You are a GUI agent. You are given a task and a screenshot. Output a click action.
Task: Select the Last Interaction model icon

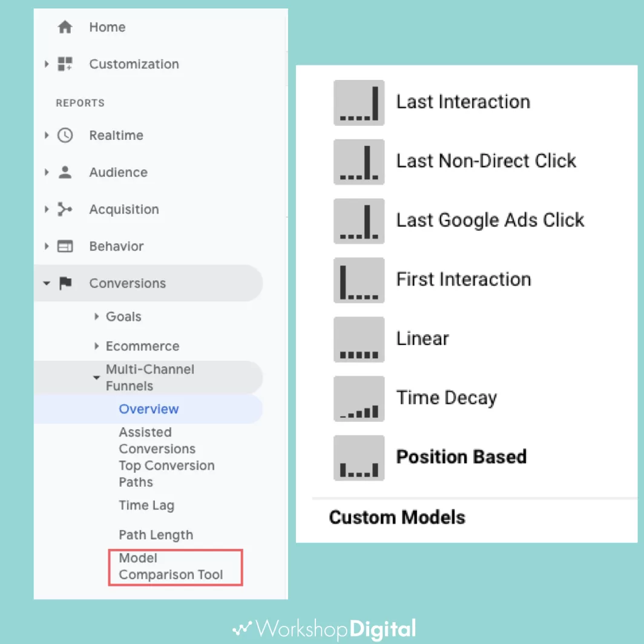[x=359, y=103]
